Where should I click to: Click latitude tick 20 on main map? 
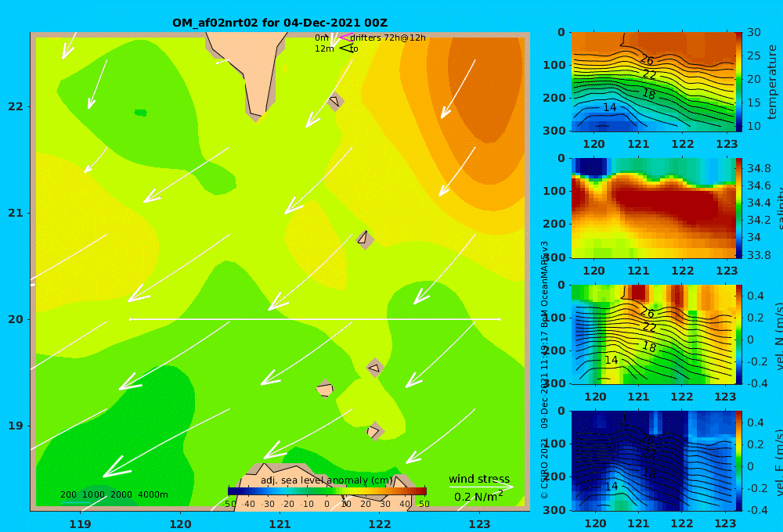click(16, 319)
